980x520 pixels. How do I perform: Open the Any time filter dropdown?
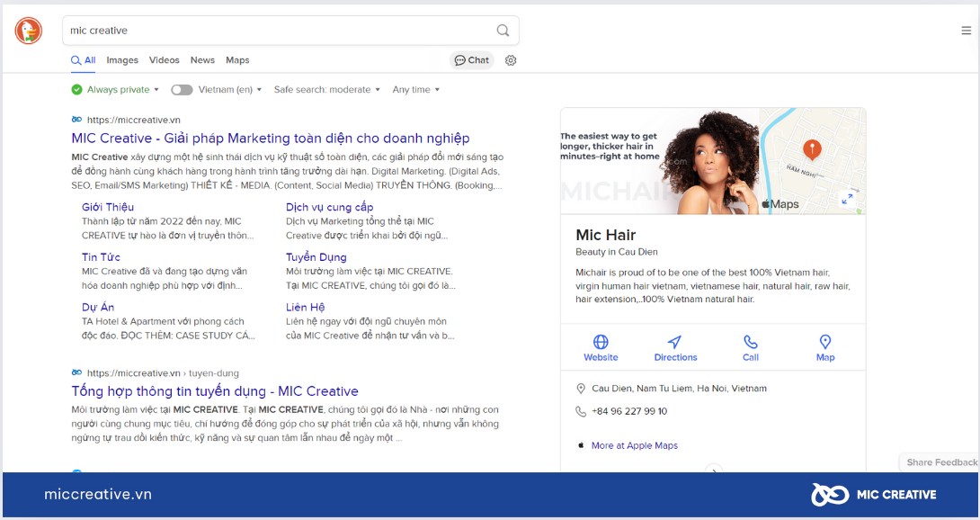pyautogui.click(x=416, y=90)
